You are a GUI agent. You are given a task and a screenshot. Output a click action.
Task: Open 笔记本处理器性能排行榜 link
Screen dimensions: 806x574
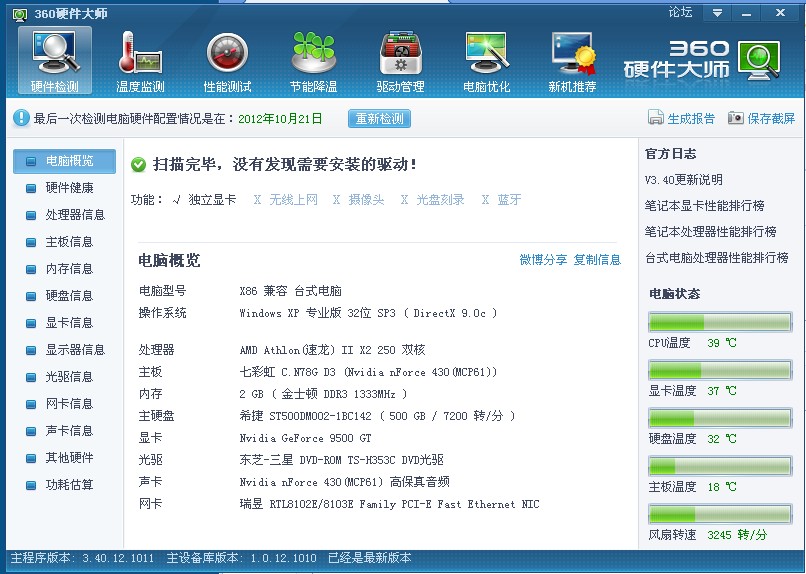(710, 232)
